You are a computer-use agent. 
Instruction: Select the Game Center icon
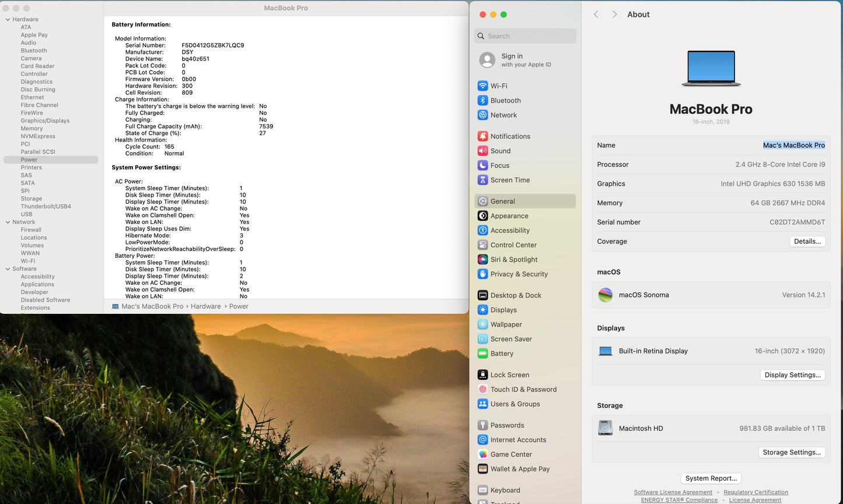(x=482, y=454)
